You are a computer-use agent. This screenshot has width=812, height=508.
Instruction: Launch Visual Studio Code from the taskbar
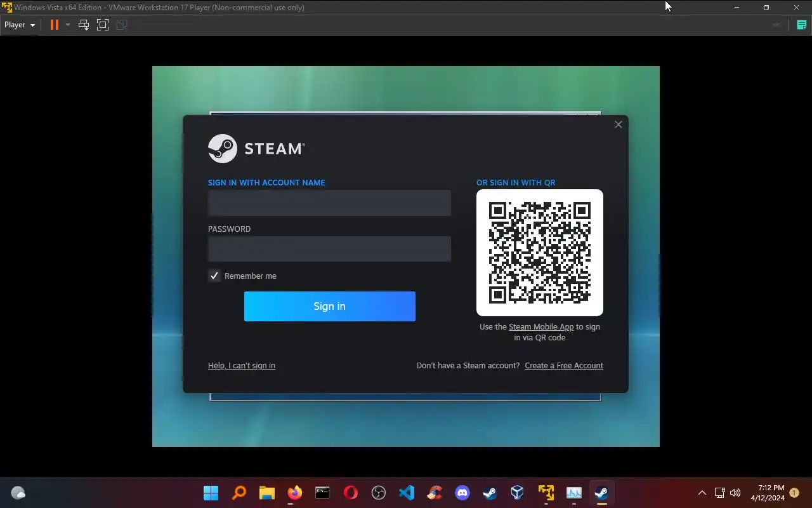pyautogui.click(x=406, y=493)
